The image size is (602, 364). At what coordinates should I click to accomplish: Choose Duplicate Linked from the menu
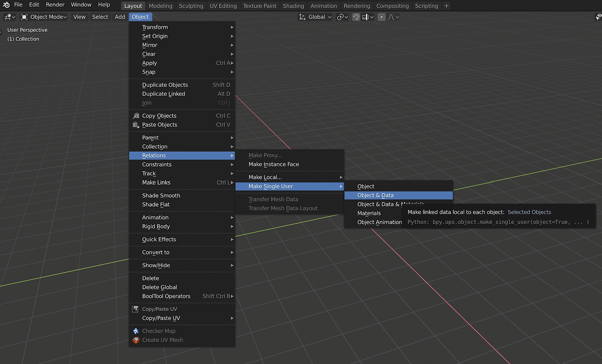pyautogui.click(x=182, y=94)
